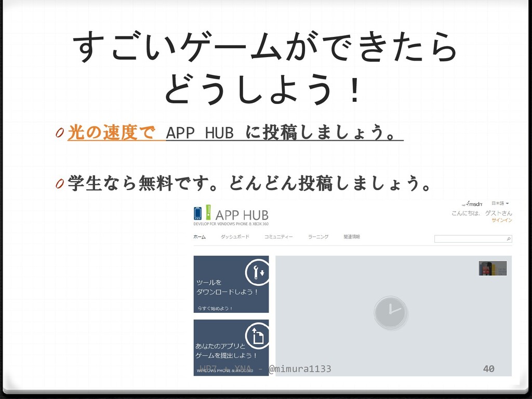Click the wrench download tools circle icon
The image size is (532, 399).
[x=257, y=272]
